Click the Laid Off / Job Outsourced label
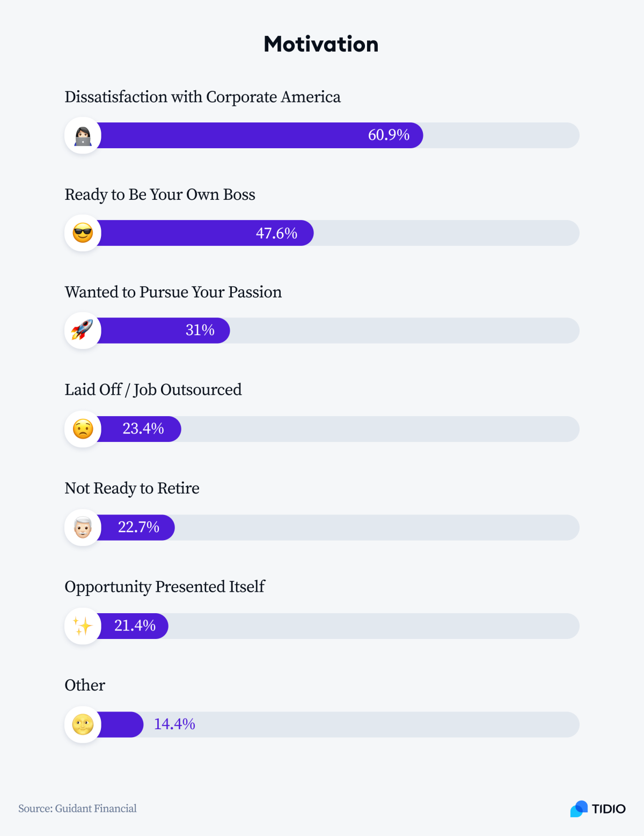The height and width of the screenshot is (836, 644). point(153,390)
